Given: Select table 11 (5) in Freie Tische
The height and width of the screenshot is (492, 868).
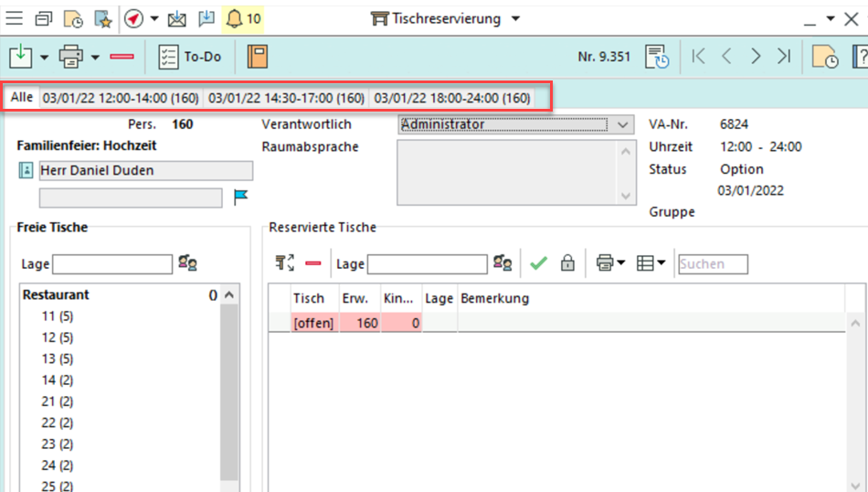Looking at the screenshot, I should click(x=56, y=316).
